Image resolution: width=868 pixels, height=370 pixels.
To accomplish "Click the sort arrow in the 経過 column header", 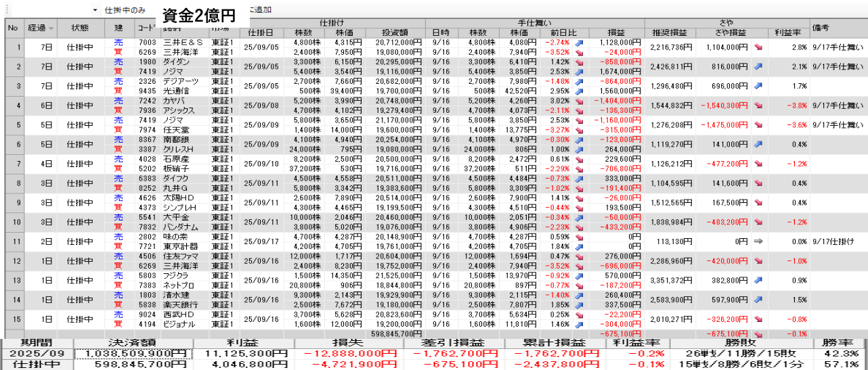I will (51, 28).
